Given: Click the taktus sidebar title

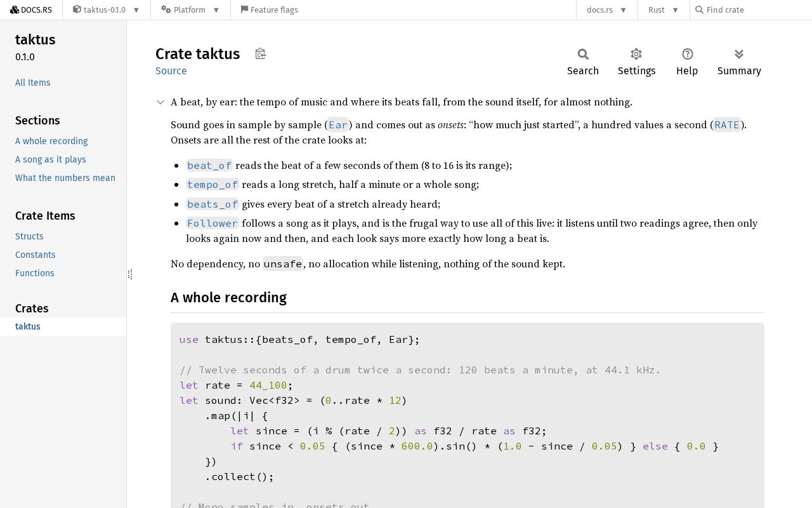Looking at the screenshot, I should (36, 39).
